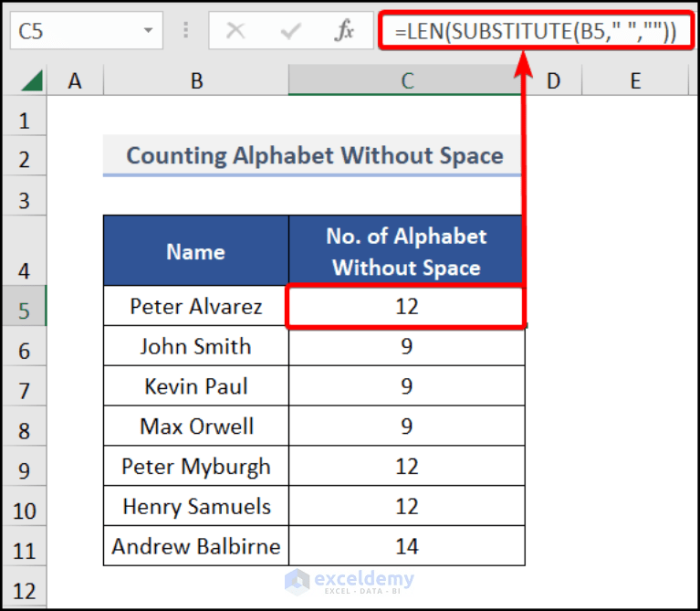
Task: Select the cell Andrew Balbirne
Action: [x=196, y=546]
